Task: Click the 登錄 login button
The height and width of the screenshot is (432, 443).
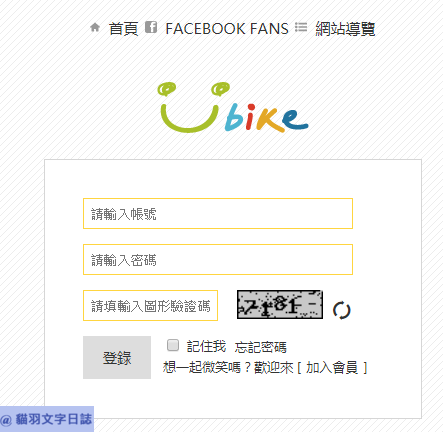Action: [x=117, y=357]
